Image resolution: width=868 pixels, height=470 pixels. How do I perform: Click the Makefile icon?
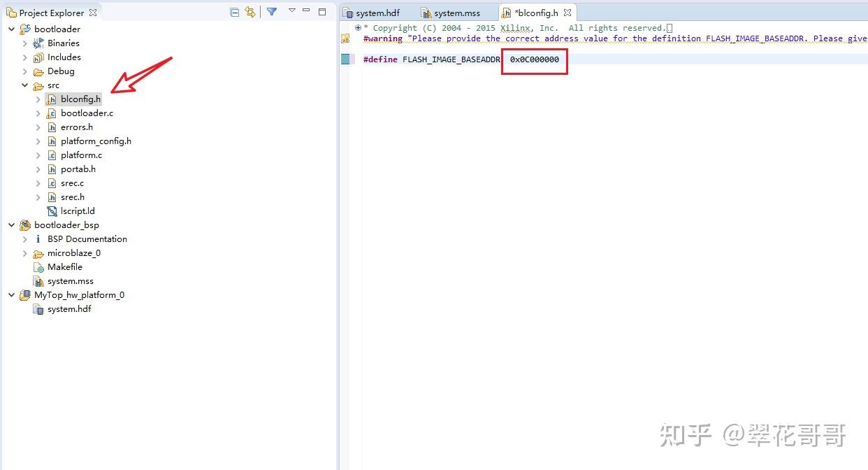click(x=38, y=267)
